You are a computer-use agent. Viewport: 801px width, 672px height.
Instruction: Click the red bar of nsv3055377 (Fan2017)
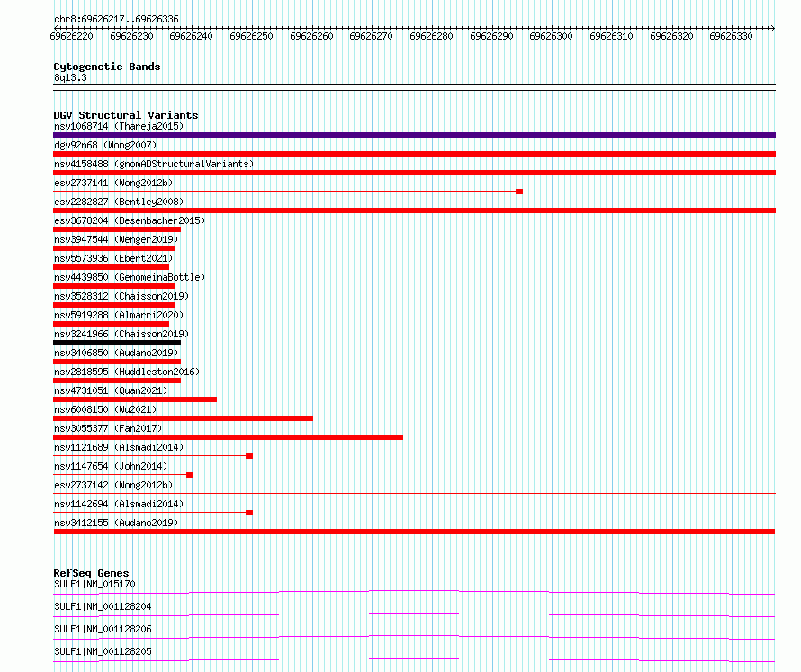(228, 437)
